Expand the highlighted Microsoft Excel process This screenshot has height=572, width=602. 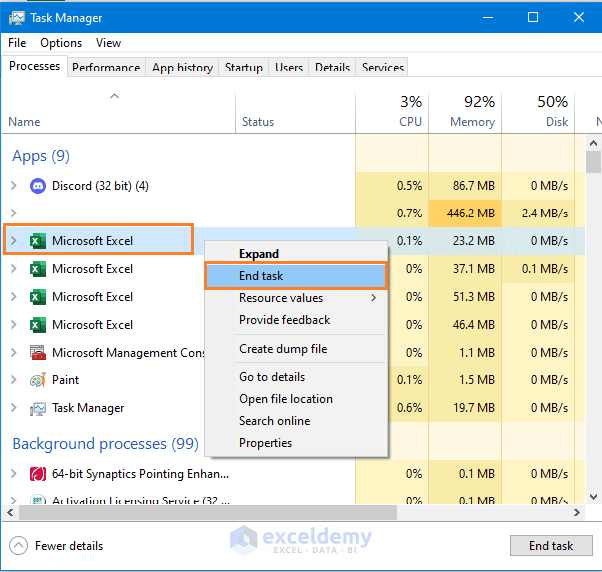pos(13,240)
